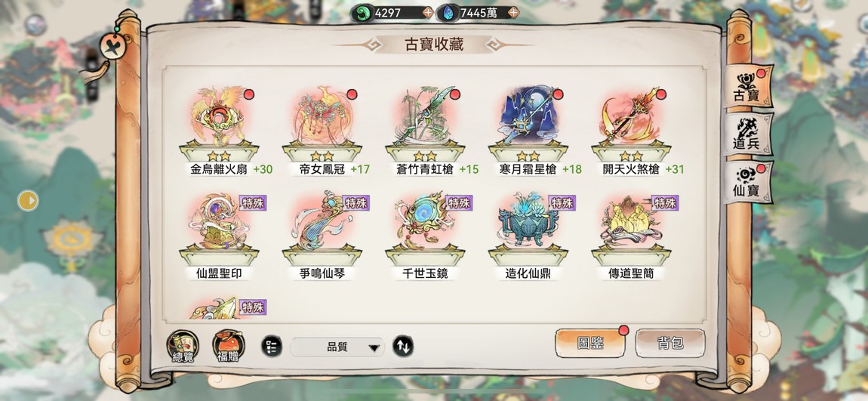Toggle sort order with up-down arrows icon
Image resolution: width=868 pixels, height=401 pixels.
(x=403, y=346)
